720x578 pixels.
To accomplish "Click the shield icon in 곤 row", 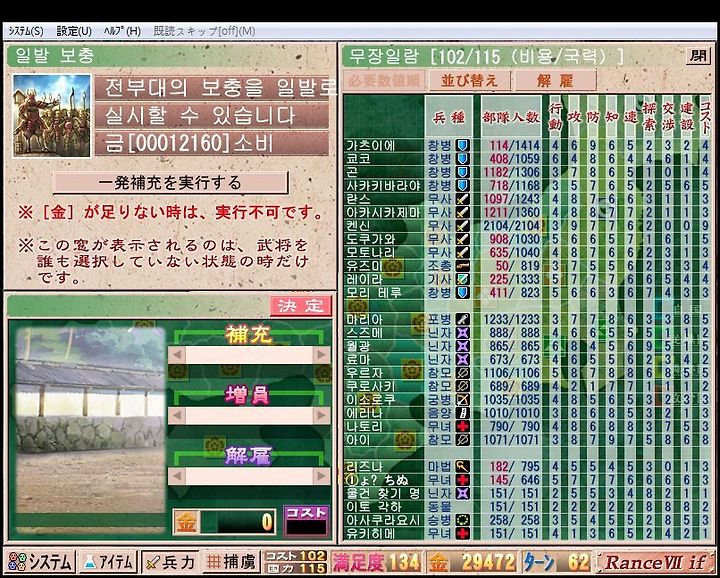I will [x=462, y=172].
